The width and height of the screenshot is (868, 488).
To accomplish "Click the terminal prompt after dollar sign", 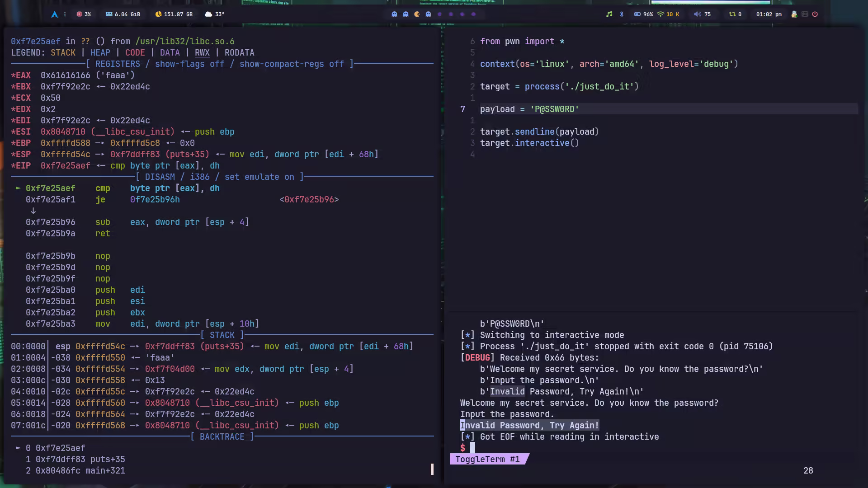I will [472, 448].
